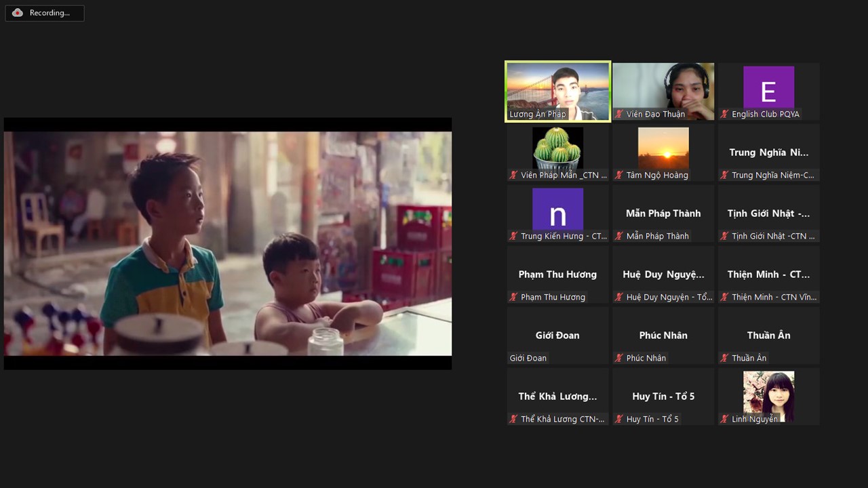Click Thể Khả Lương's muted microphone icon
Viewport: 868px width, 488px height.
coord(514,420)
